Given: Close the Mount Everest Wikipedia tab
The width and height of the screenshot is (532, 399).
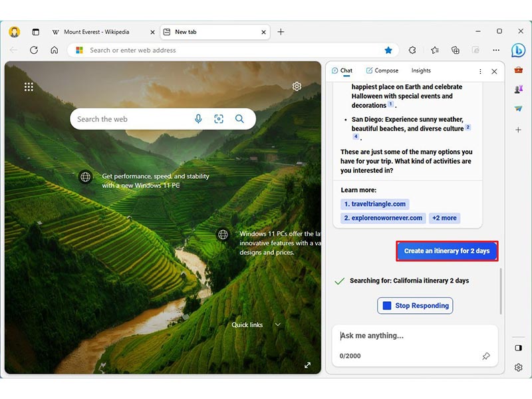Looking at the screenshot, I should [152, 32].
